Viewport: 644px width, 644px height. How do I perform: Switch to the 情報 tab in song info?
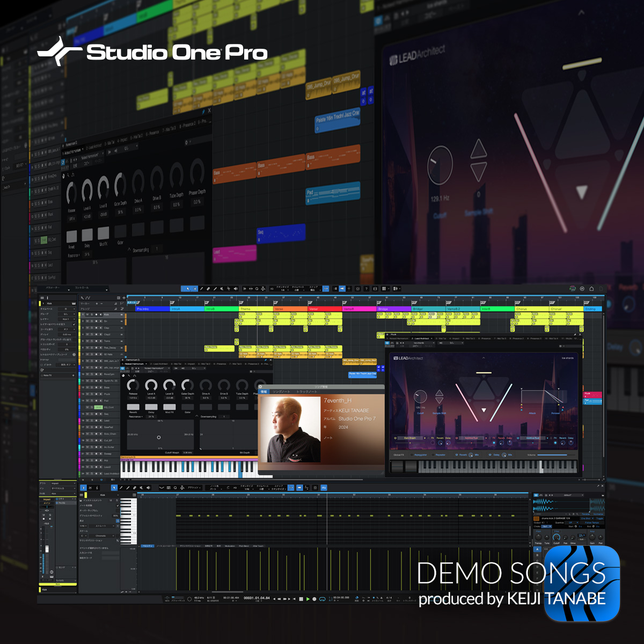264,392
